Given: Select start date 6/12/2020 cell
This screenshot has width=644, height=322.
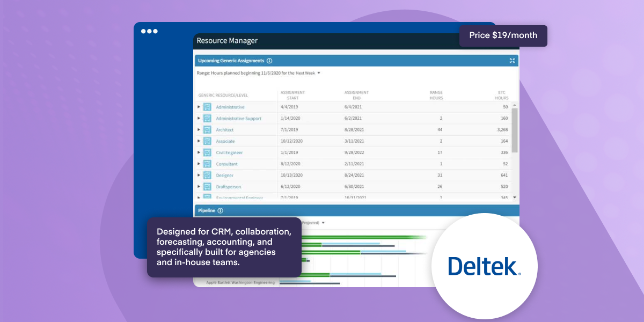Looking at the screenshot, I should click(x=290, y=187).
